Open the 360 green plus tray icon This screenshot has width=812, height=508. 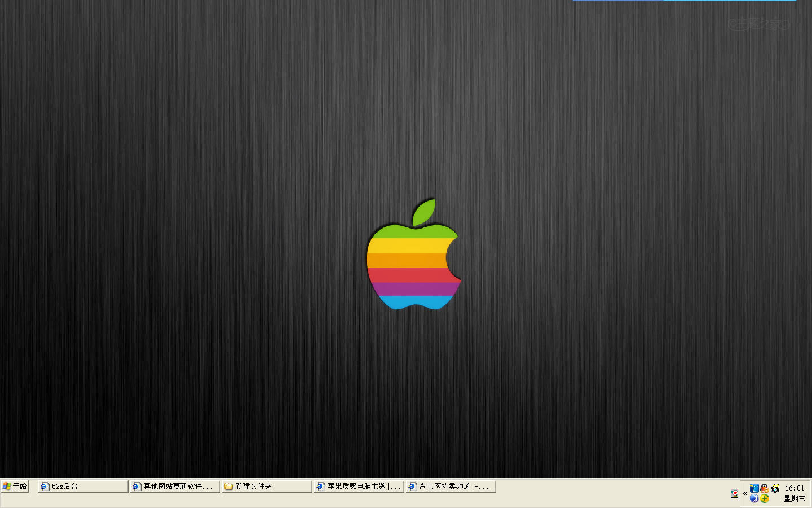tap(764, 498)
